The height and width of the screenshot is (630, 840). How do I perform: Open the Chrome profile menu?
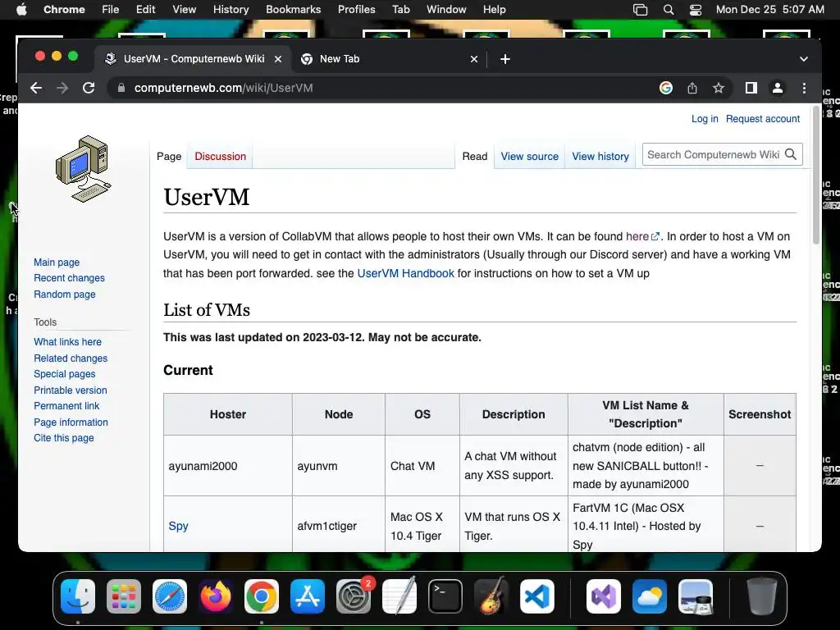[x=778, y=88]
